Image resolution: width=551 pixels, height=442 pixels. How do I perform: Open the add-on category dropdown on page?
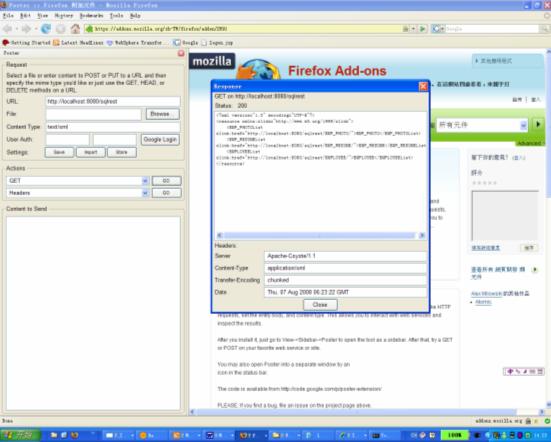point(482,125)
